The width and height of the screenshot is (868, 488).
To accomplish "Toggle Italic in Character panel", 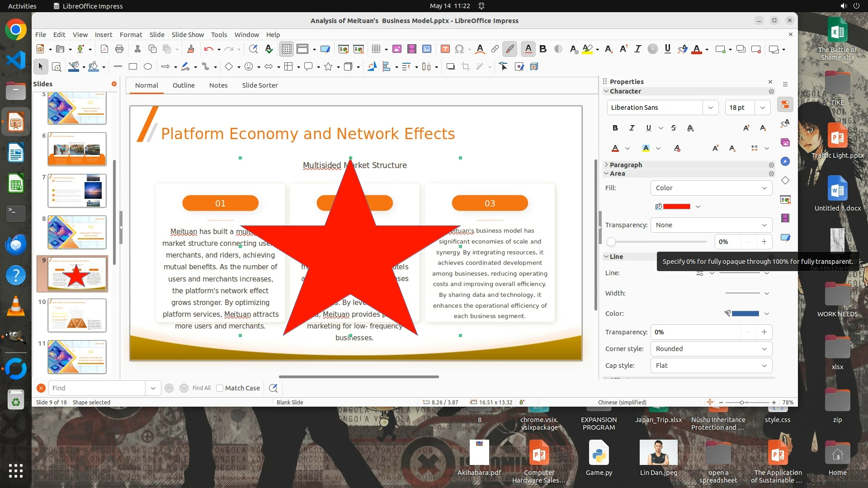I will click(632, 128).
